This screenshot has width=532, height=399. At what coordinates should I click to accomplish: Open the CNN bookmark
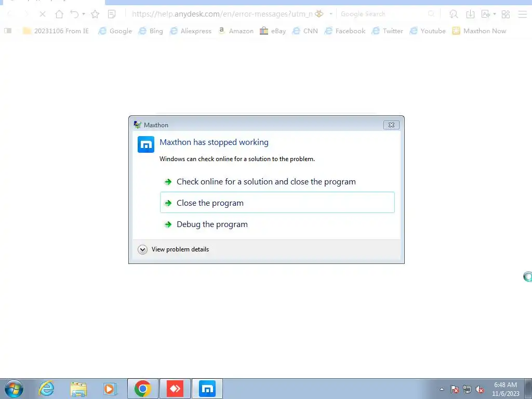[x=305, y=31]
